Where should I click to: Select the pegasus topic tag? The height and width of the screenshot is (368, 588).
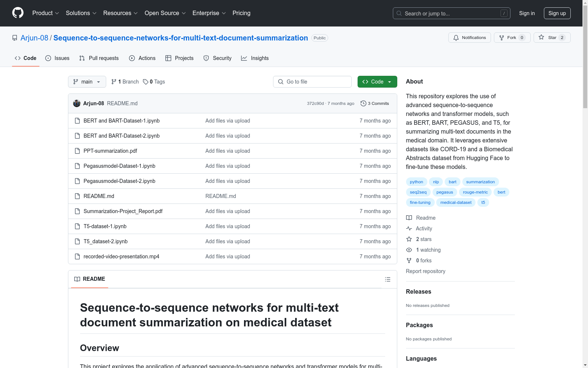[x=445, y=192]
